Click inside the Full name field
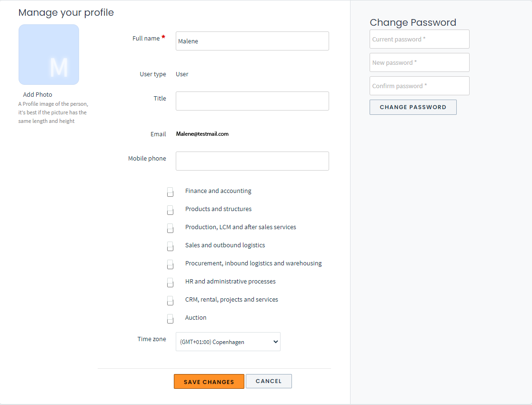Screen dimensions: 532x405 coord(252,41)
